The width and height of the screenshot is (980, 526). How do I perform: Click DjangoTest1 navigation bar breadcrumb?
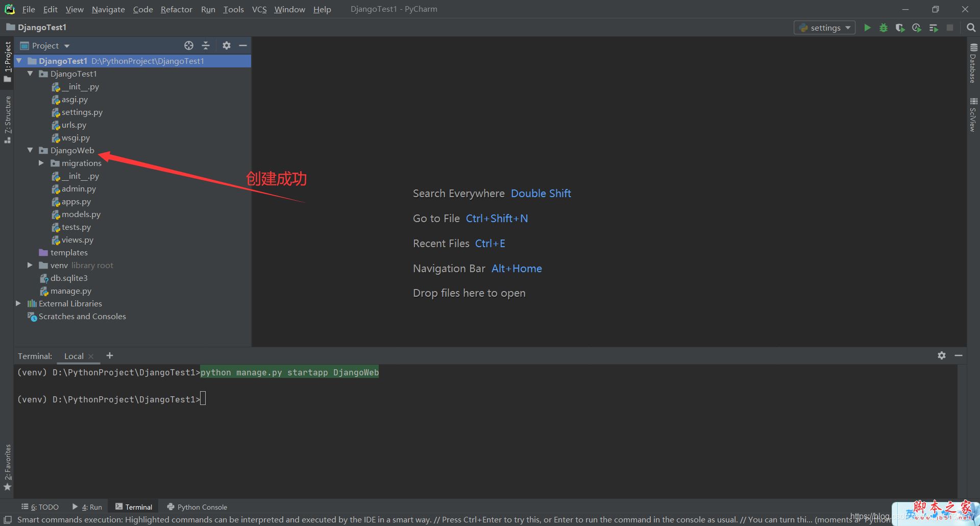click(x=36, y=27)
